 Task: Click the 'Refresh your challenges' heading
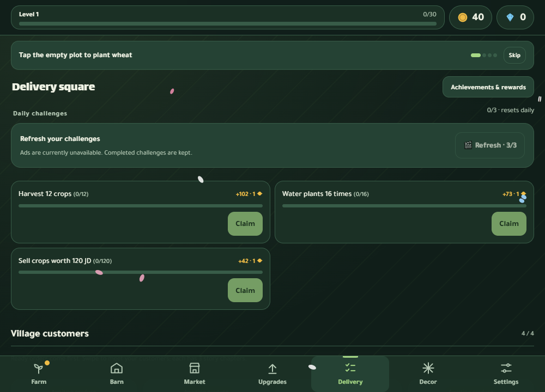(x=60, y=139)
